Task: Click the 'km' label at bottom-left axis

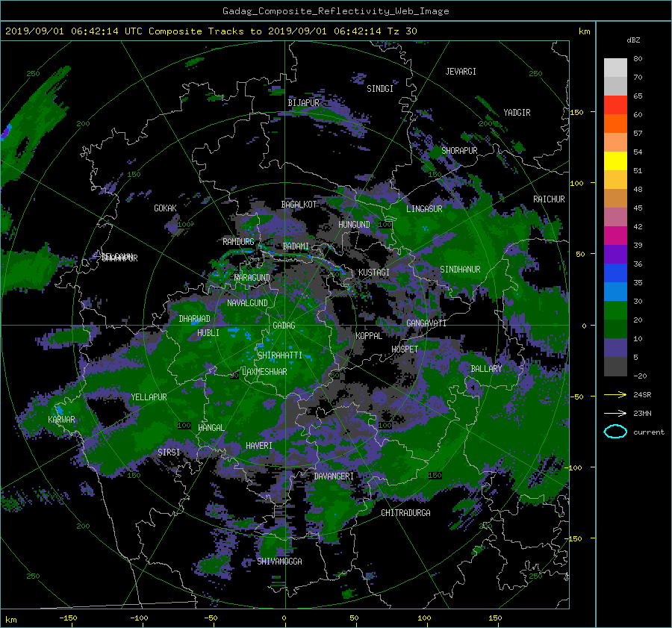Action: pos(10,620)
